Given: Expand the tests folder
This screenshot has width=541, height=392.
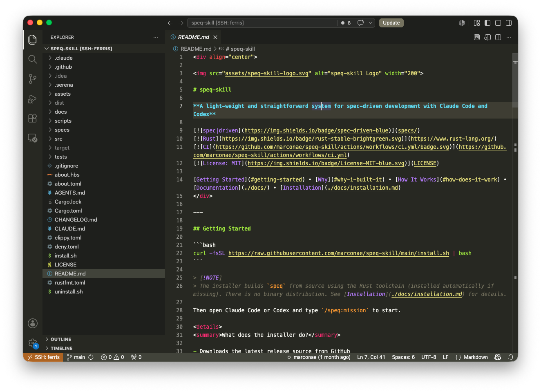Looking at the screenshot, I should (104, 157).
